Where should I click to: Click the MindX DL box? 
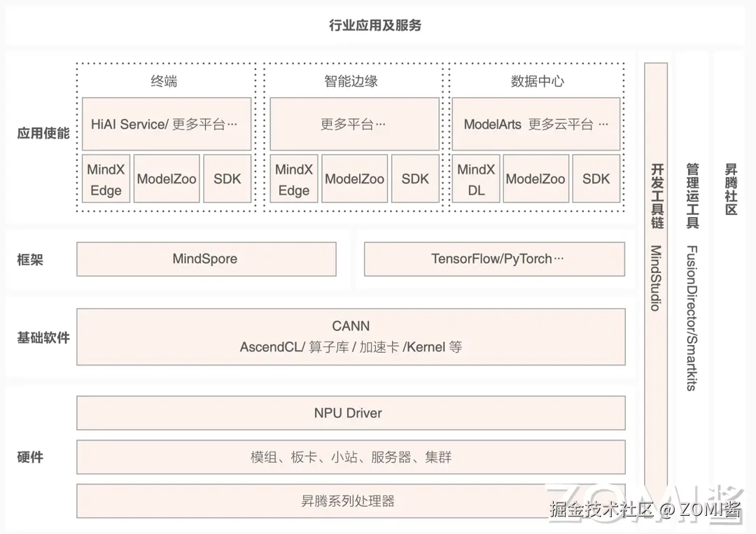[476, 178]
